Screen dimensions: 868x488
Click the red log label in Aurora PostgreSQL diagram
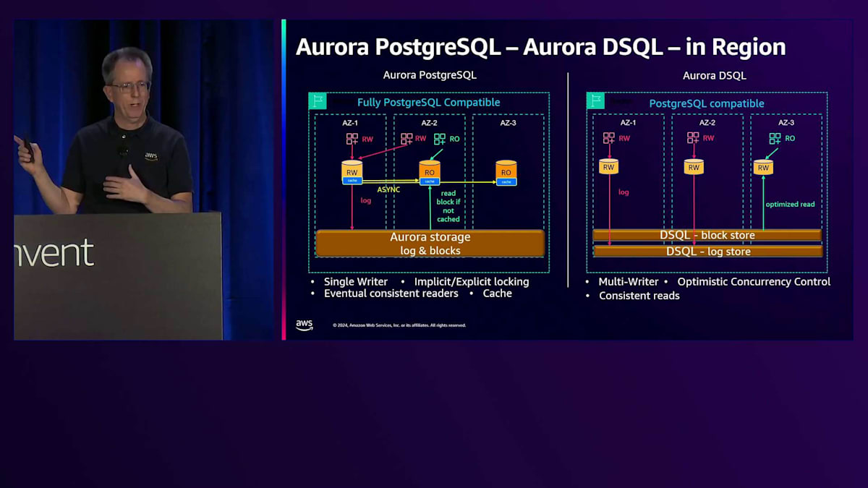[365, 200]
